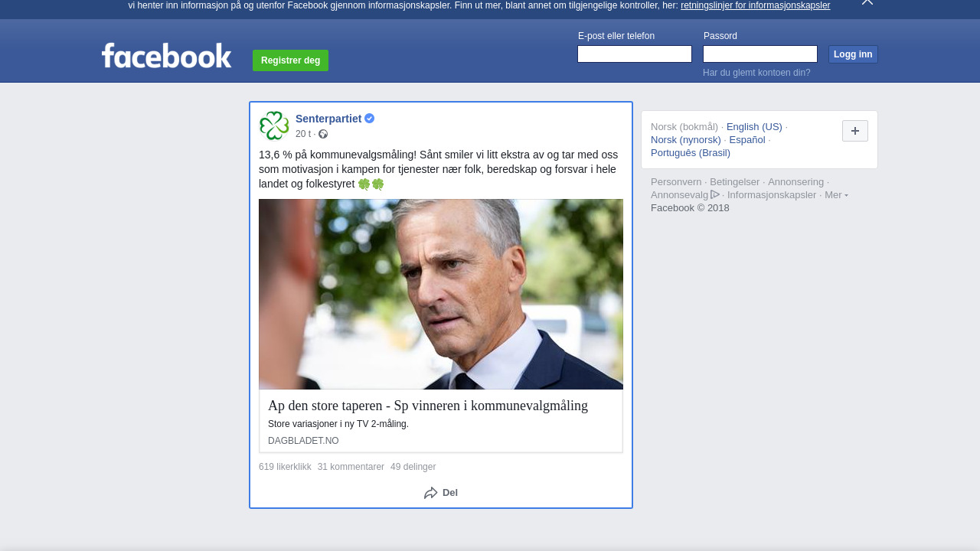Image resolution: width=980 pixels, height=551 pixels.
Task: Focus the Passord input field
Action: [760, 54]
